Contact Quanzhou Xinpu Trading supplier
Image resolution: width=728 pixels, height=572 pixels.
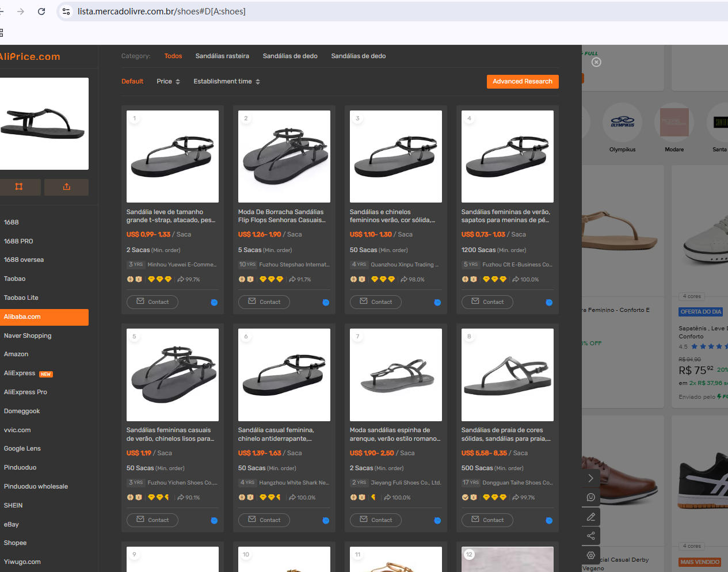[376, 302]
